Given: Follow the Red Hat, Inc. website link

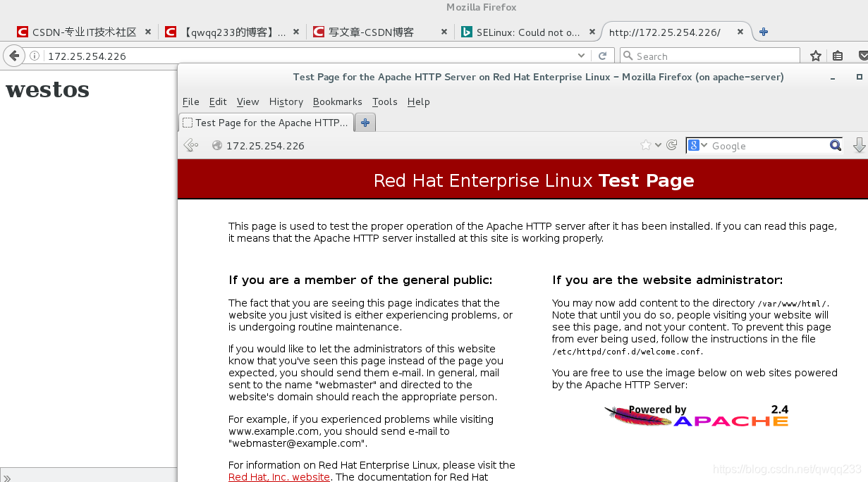Looking at the screenshot, I should click(279, 477).
